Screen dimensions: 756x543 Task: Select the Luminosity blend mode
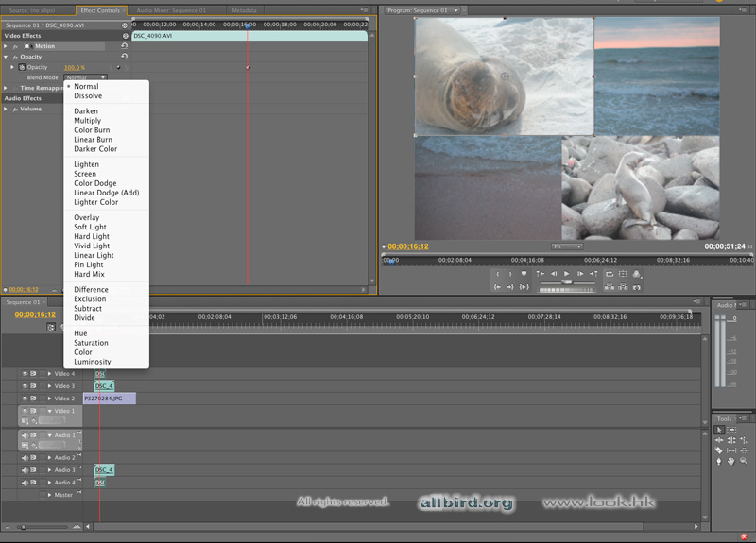coord(93,362)
